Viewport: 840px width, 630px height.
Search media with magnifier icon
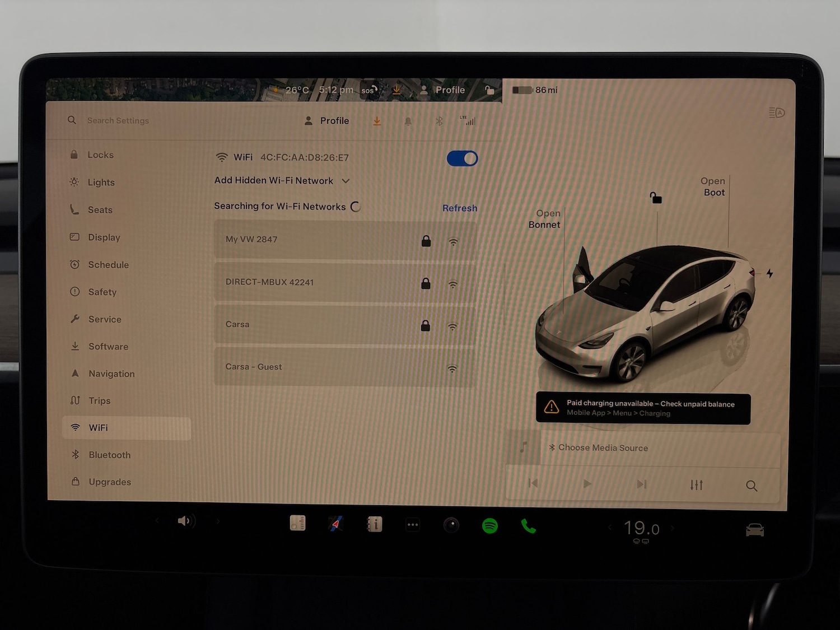click(752, 486)
